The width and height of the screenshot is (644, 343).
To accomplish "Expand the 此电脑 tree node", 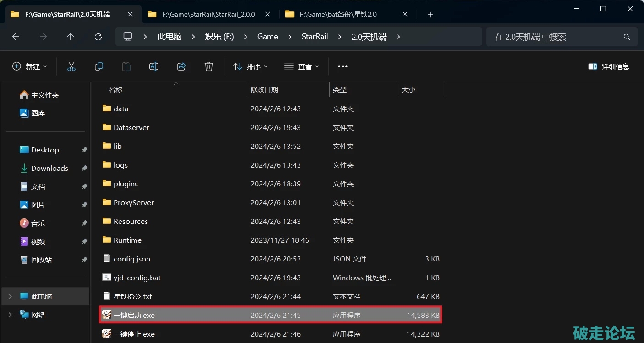I will tap(10, 296).
